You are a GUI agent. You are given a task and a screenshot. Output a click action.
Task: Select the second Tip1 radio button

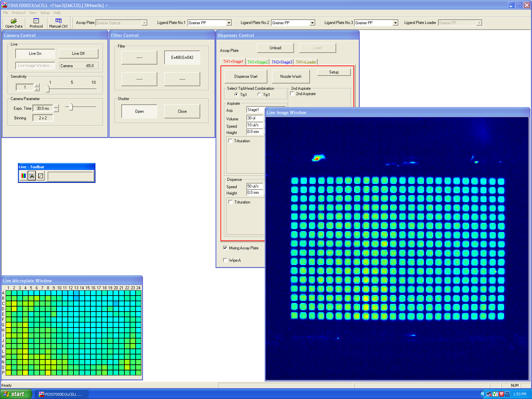pos(259,95)
